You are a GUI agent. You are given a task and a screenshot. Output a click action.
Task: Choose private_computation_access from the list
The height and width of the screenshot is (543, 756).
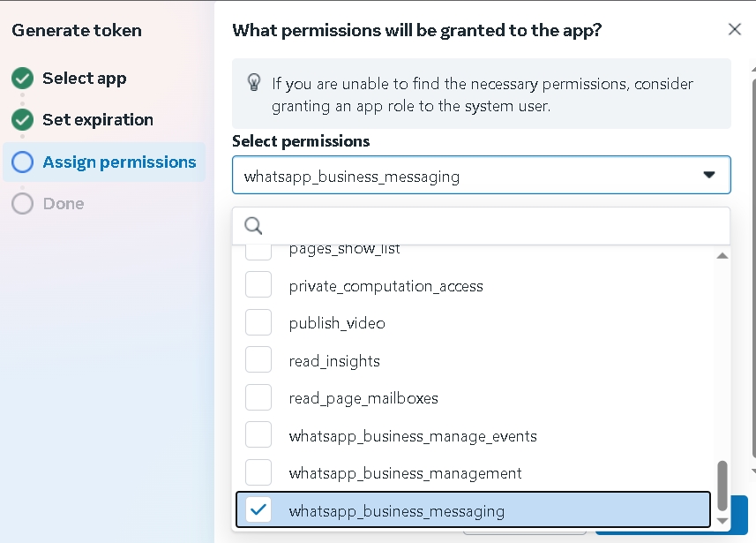[385, 286]
